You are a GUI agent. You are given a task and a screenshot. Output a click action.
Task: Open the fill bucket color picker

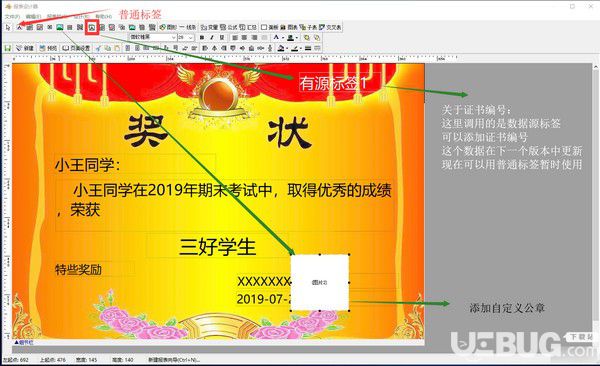click(282, 48)
